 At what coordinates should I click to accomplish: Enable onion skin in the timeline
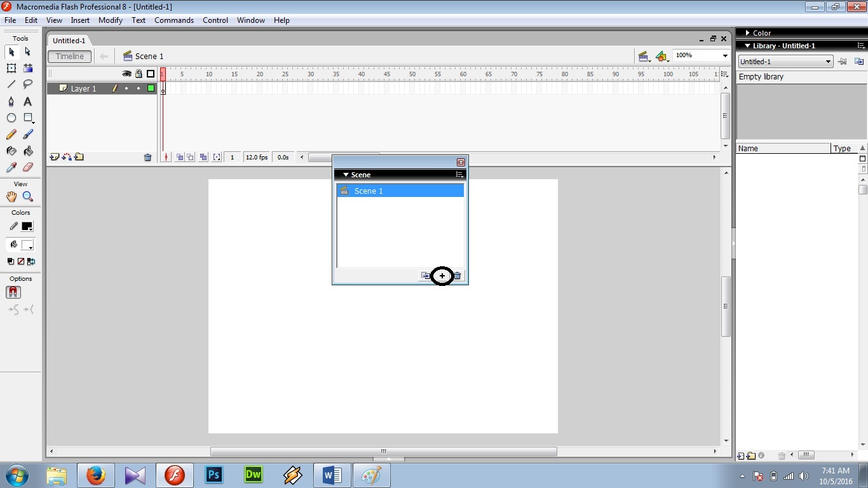179,156
